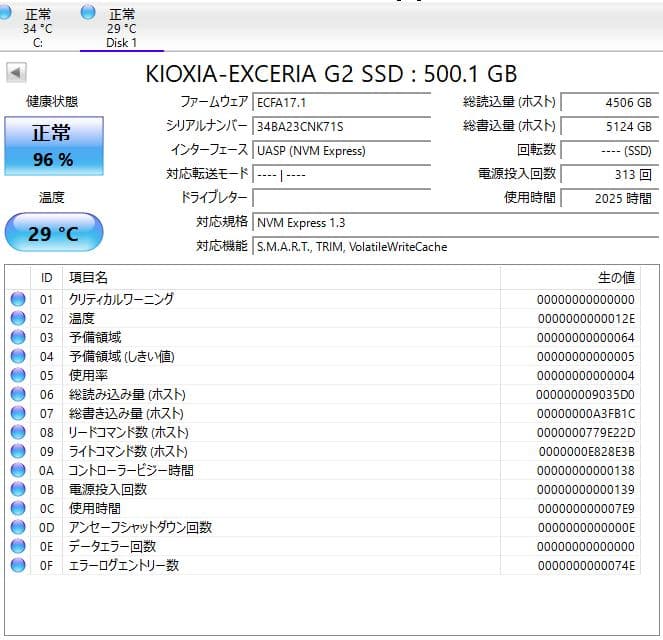Screen dimensions: 663x640
Task: Click the ID column header
Action: [47, 278]
